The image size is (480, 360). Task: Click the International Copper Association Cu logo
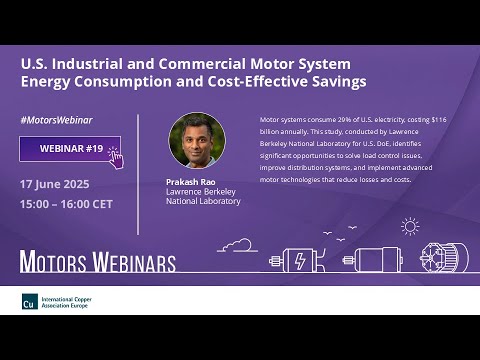pyautogui.click(x=30, y=301)
